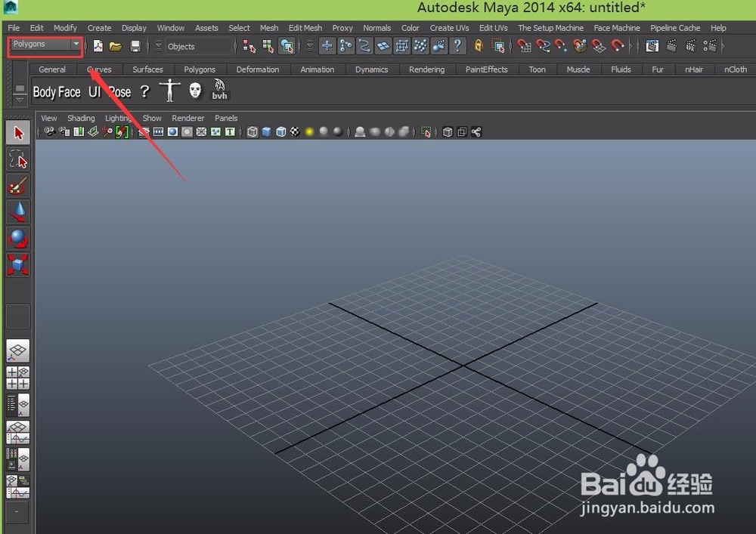The image size is (756, 534).
Task: Create a new scene from status line
Action: click(x=98, y=46)
